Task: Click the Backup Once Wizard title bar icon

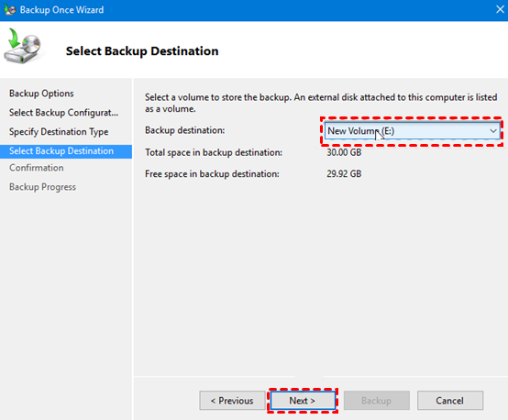Action: (x=10, y=10)
